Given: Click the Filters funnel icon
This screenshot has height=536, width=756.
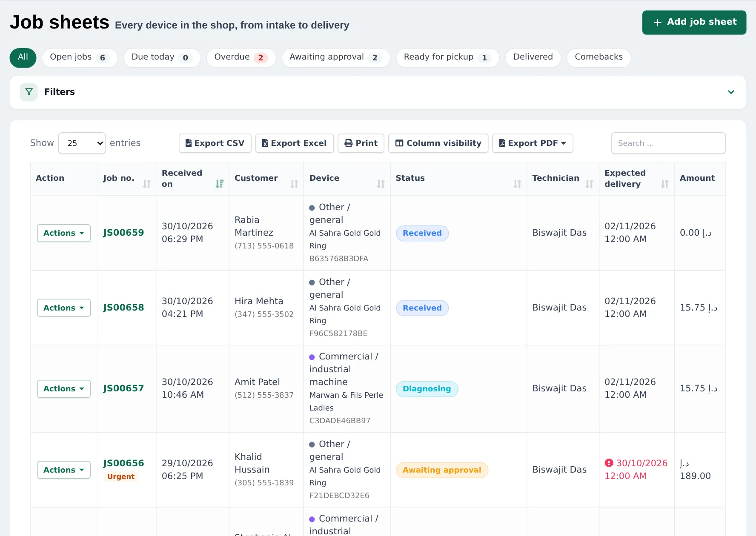Looking at the screenshot, I should 29,92.
